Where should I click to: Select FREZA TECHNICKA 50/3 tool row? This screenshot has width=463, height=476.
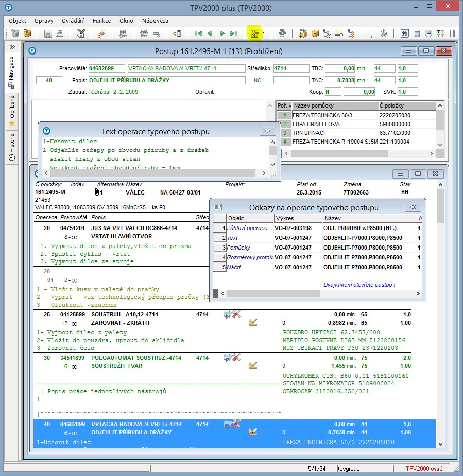click(x=356, y=115)
